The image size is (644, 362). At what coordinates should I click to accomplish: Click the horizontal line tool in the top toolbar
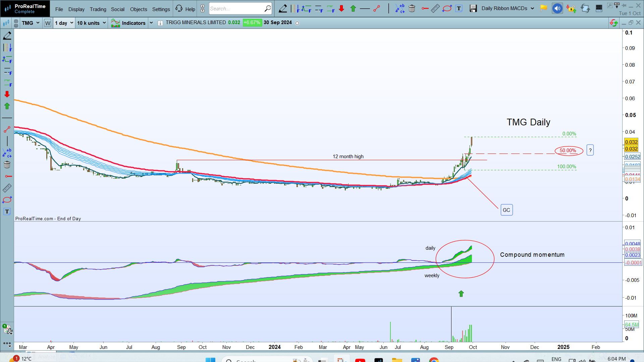pyautogui.click(x=365, y=9)
